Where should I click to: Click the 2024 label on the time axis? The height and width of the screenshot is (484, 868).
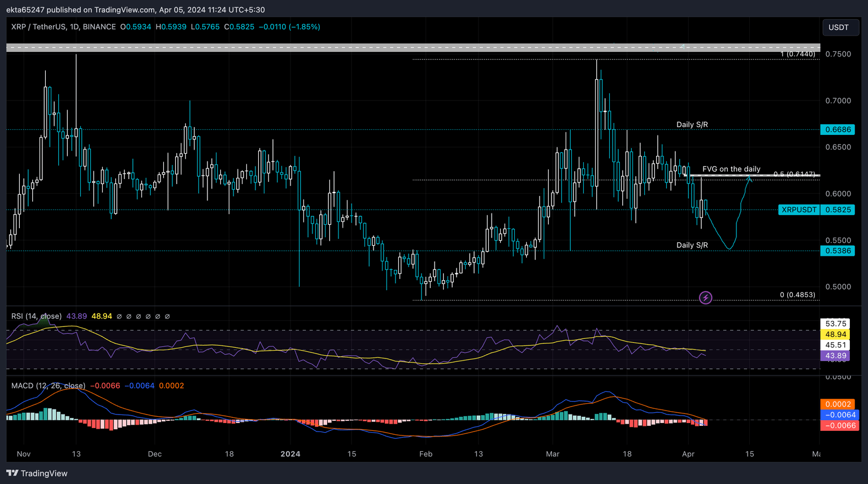[290, 454]
